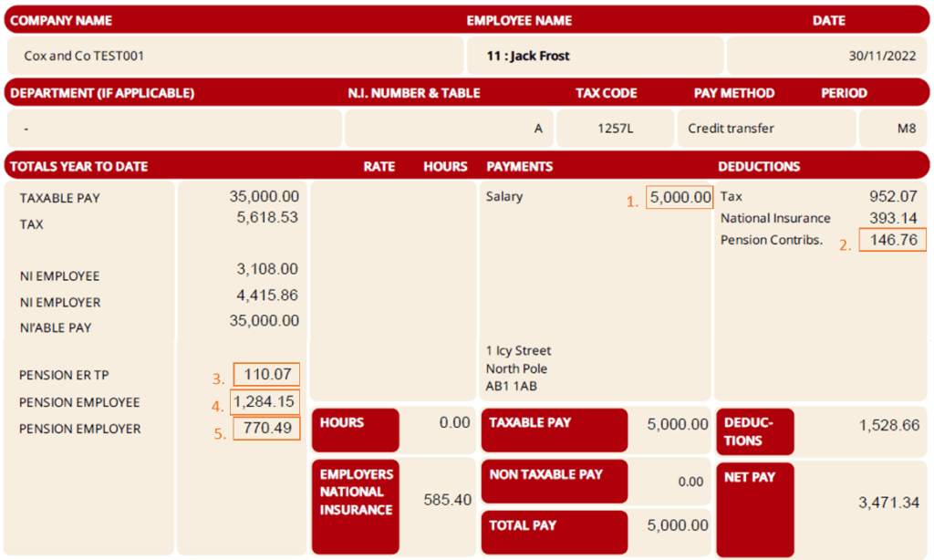
Task: Select the Salary amount 5,000.00
Action: click(x=680, y=197)
